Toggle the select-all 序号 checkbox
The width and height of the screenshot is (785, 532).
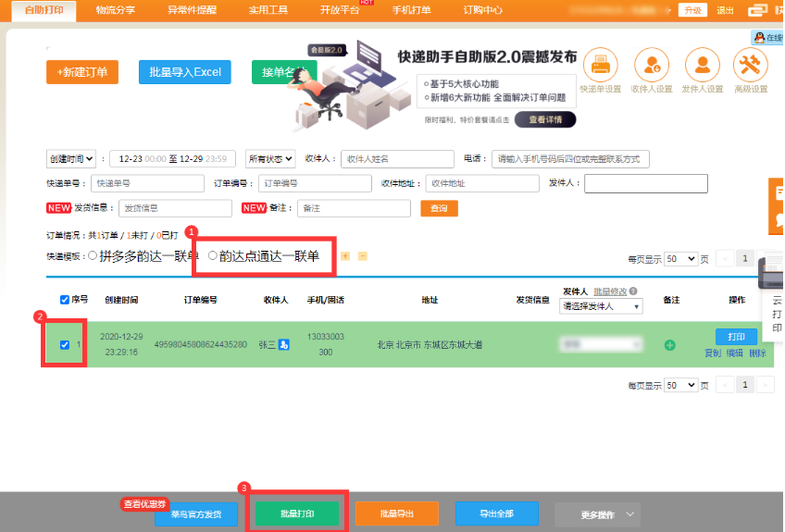click(65, 300)
